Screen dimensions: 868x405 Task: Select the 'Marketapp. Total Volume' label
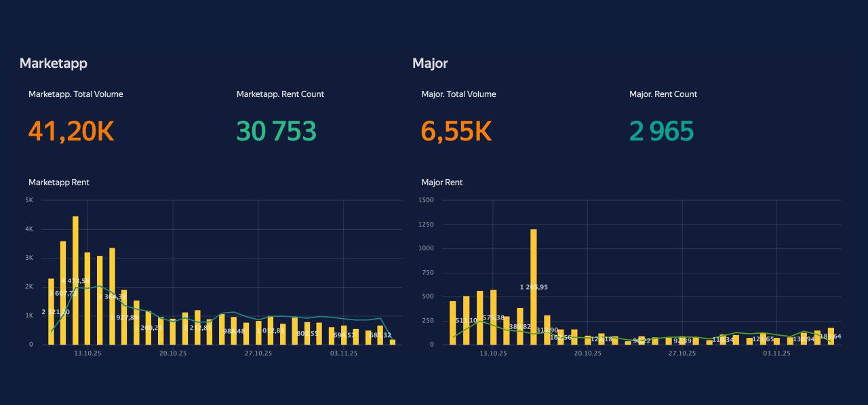(x=76, y=94)
